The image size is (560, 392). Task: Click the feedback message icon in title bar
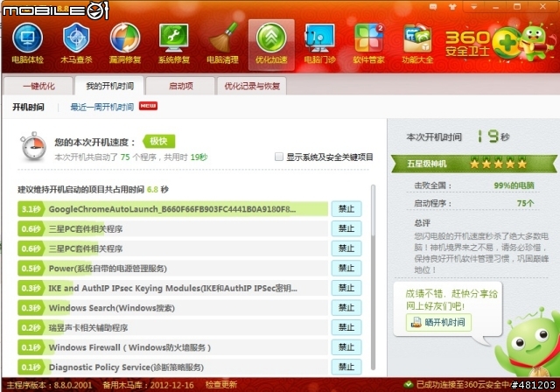433,7
